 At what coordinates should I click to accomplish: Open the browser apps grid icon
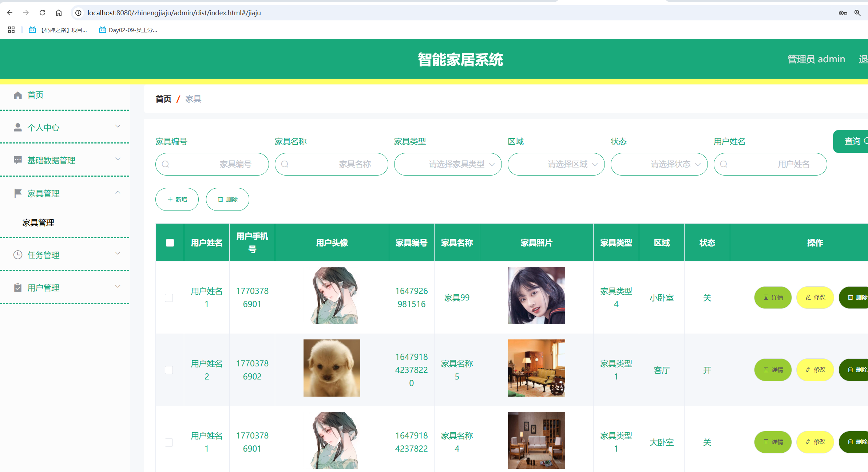click(11, 30)
